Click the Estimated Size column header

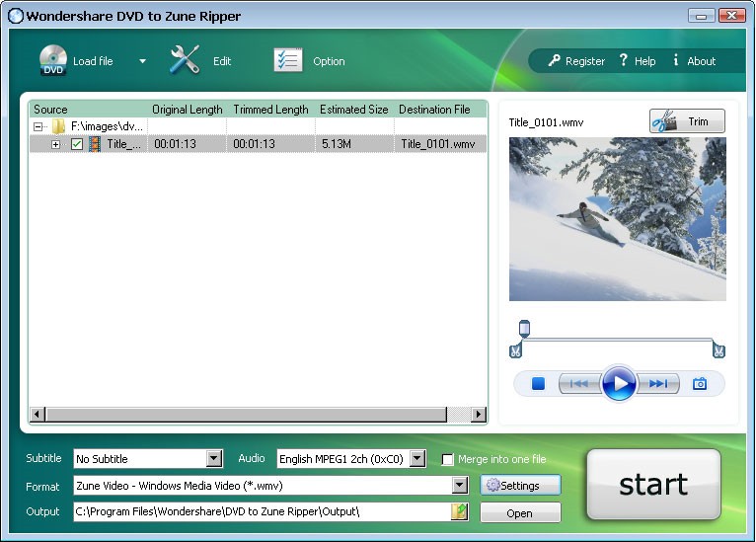coord(354,110)
